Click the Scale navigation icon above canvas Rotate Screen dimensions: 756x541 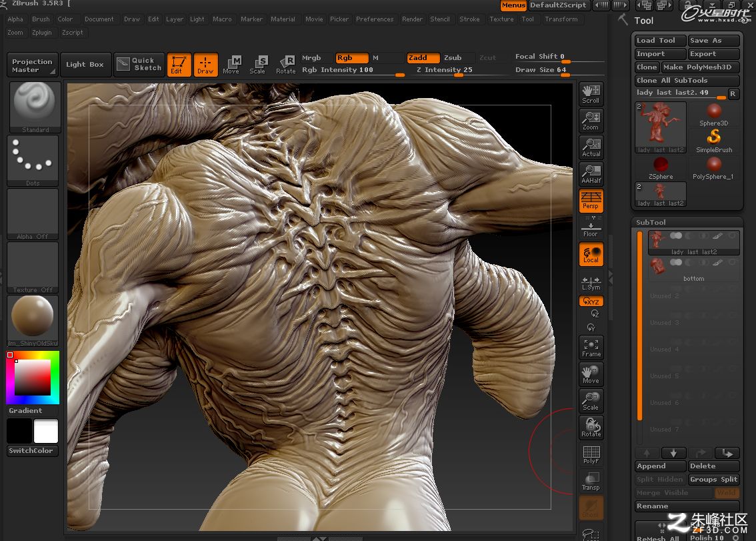tap(591, 401)
